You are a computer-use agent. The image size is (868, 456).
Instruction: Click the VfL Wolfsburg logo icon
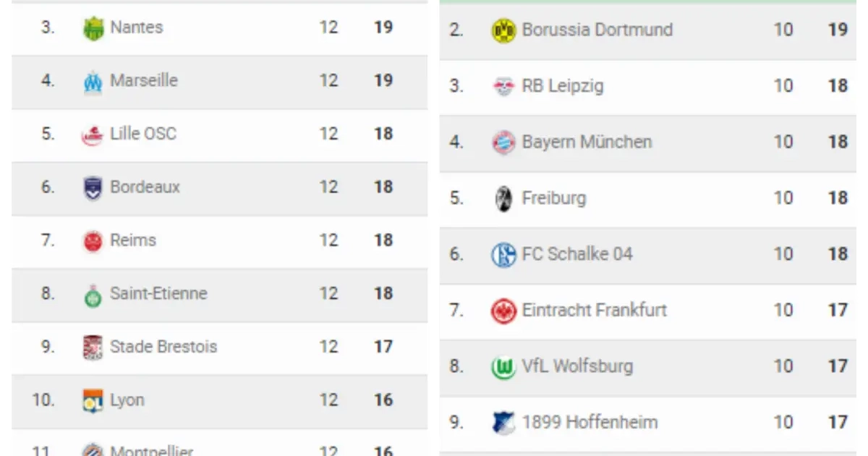click(x=503, y=367)
